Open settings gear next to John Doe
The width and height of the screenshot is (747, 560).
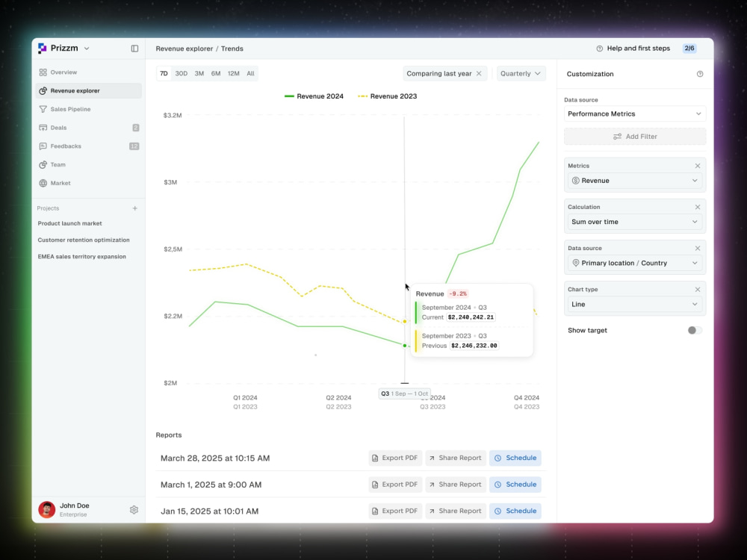134,509
